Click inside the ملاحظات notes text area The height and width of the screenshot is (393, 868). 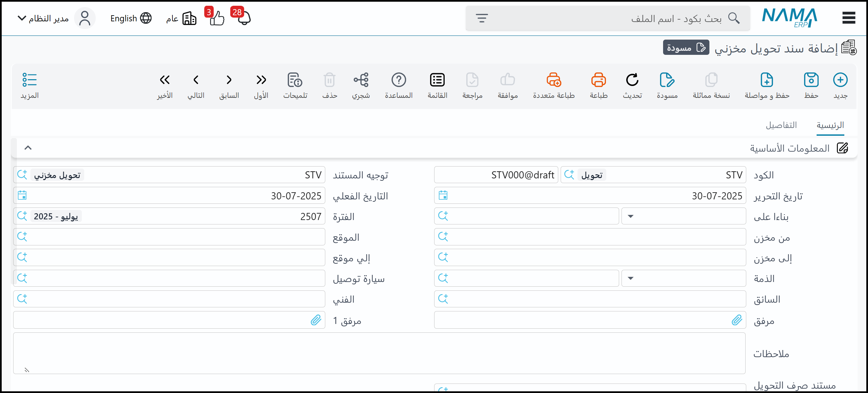coord(379,353)
